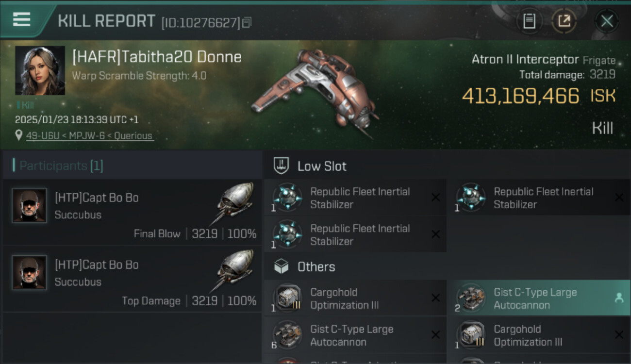
Task: Click the Gist C-Type Large Autocannon x6 icon
Action: click(287, 335)
